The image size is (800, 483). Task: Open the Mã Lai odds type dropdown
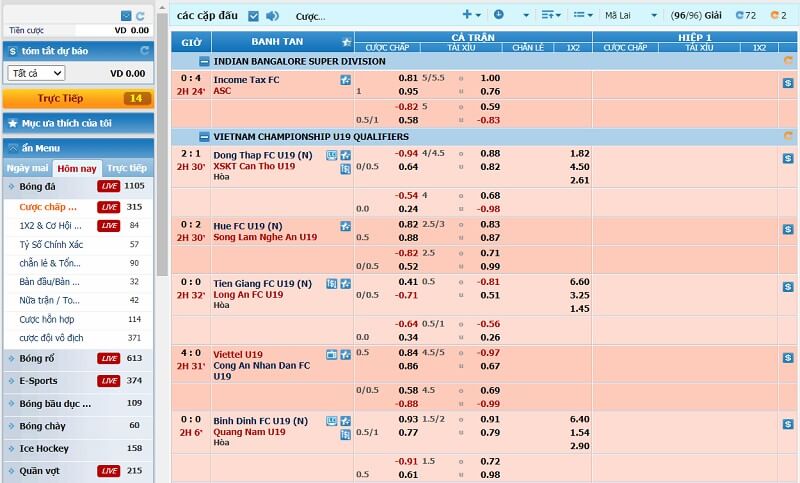(x=631, y=15)
